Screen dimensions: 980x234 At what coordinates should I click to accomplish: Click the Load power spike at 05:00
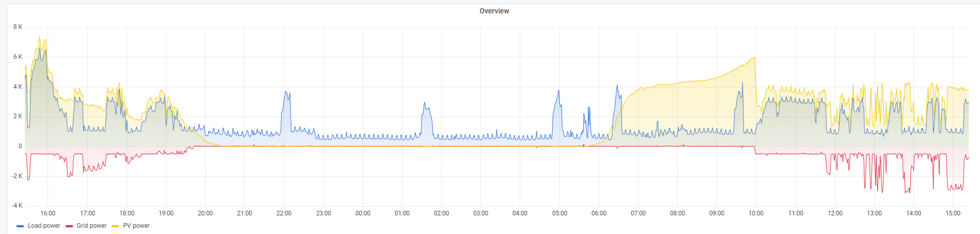click(x=558, y=91)
